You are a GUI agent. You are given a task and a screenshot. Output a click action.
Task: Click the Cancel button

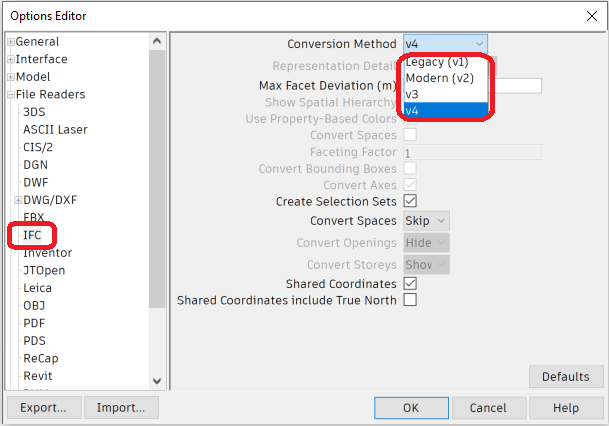[489, 408]
